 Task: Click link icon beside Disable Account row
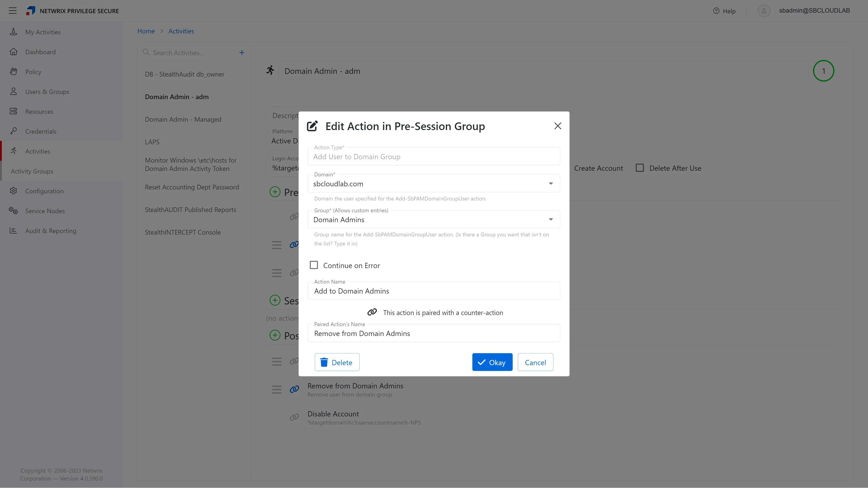pyautogui.click(x=294, y=418)
